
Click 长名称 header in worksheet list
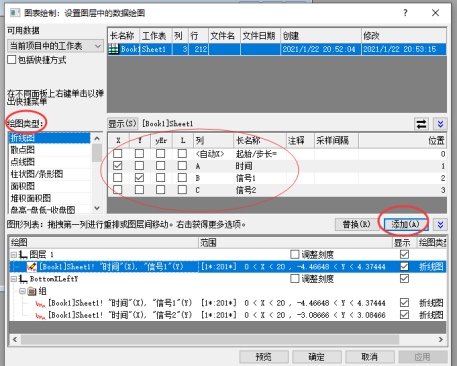pos(123,36)
